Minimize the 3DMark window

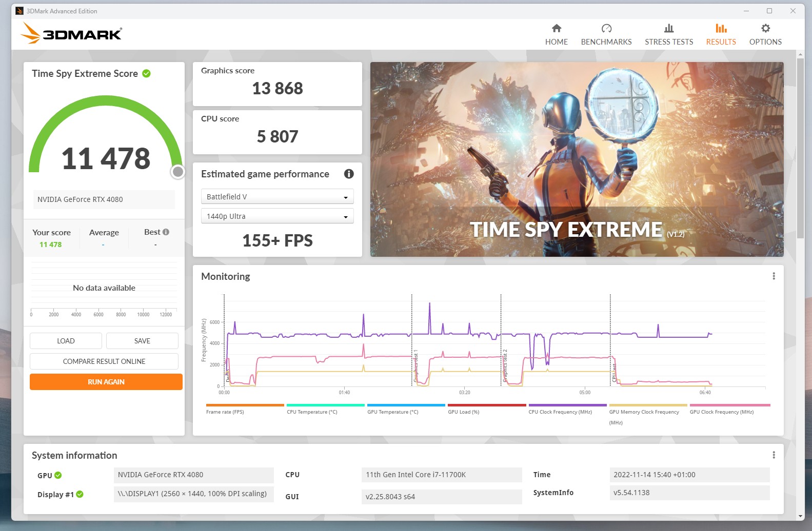coord(746,11)
